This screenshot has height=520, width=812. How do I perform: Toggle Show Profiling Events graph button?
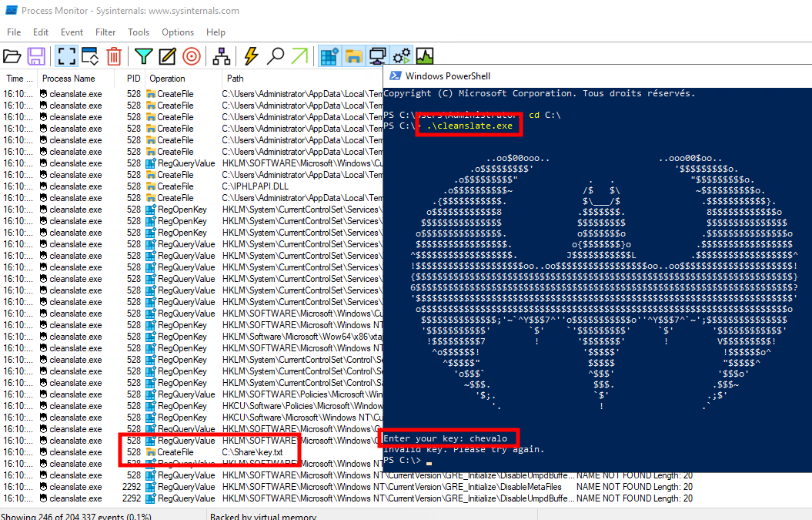425,56
